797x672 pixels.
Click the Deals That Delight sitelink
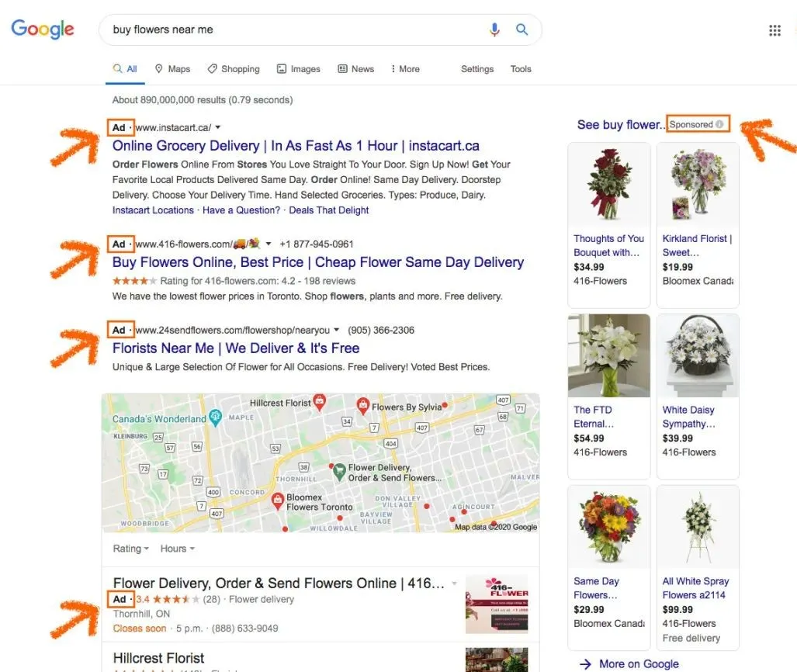[329, 210]
